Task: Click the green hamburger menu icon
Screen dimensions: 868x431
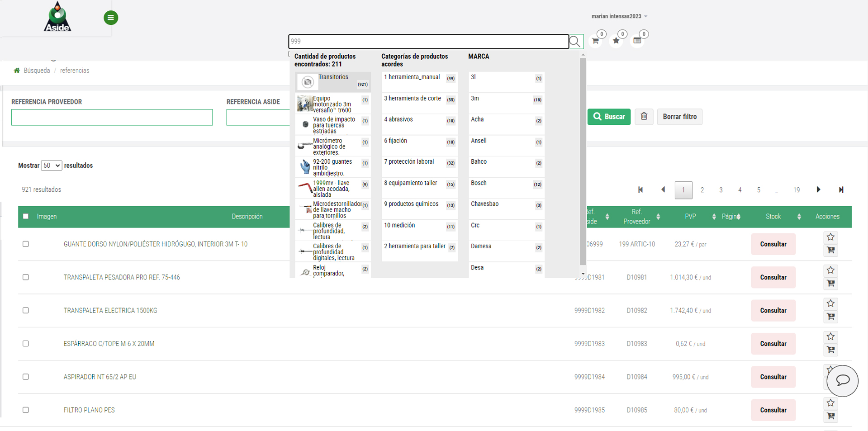Action: [x=111, y=18]
